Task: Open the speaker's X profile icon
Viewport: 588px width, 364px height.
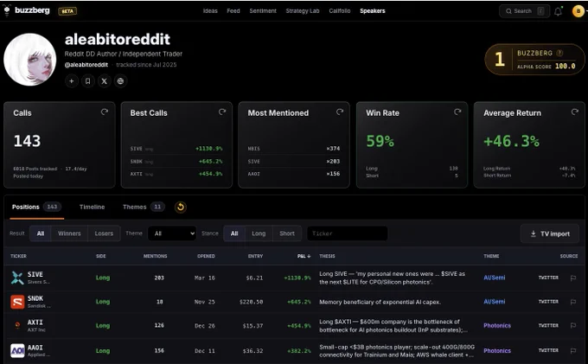Action: pyautogui.click(x=105, y=81)
